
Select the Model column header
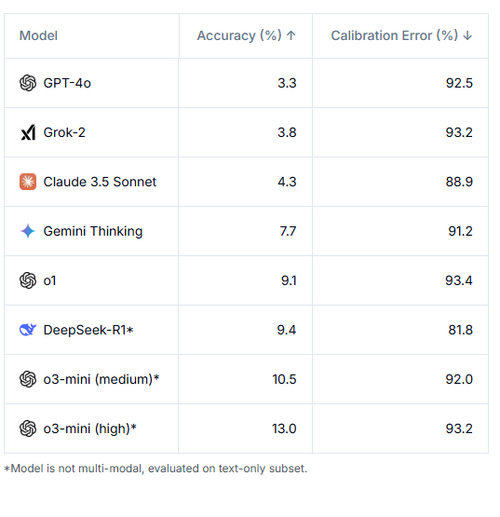pos(38,35)
